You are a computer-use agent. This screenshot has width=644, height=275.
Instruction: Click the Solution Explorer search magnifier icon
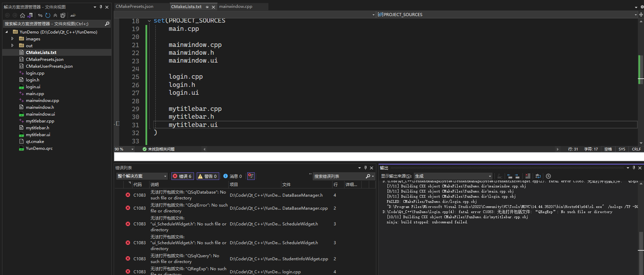click(107, 24)
